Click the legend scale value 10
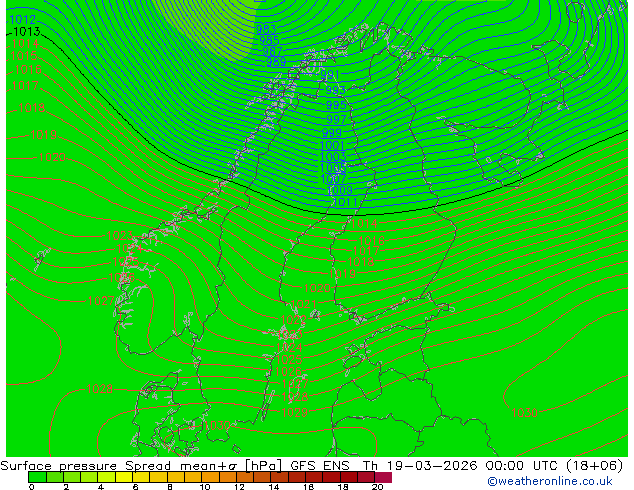 pos(205,487)
